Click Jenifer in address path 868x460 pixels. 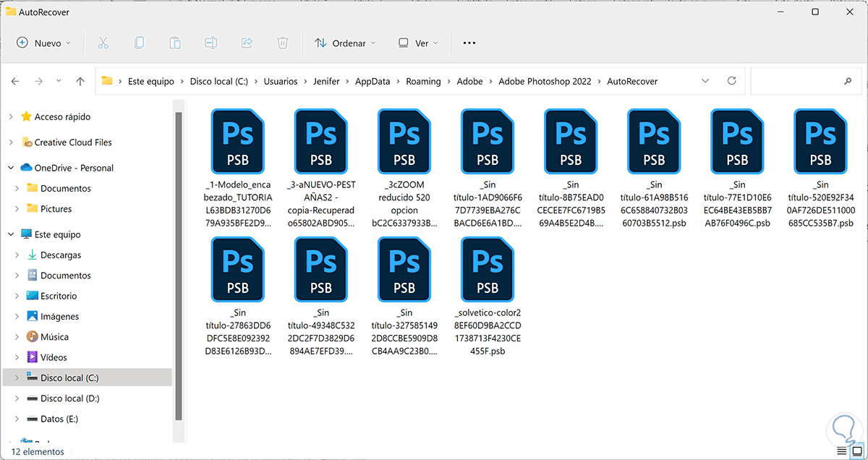click(326, 82)
